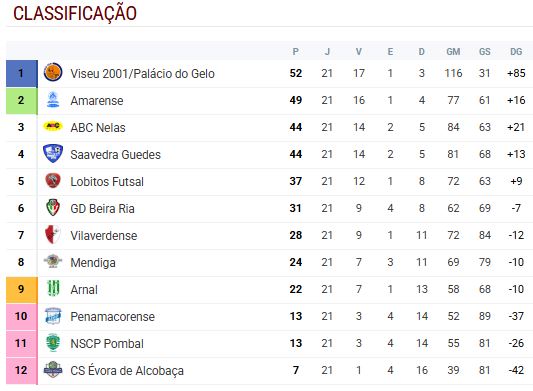
Task: Click the DG goal difference column header
Action: [516, 52]
